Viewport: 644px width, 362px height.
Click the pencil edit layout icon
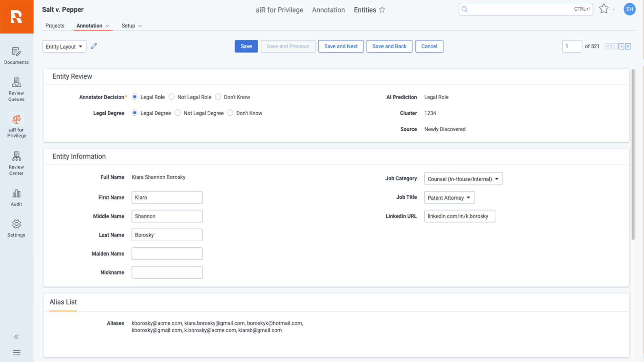point(94,46)
